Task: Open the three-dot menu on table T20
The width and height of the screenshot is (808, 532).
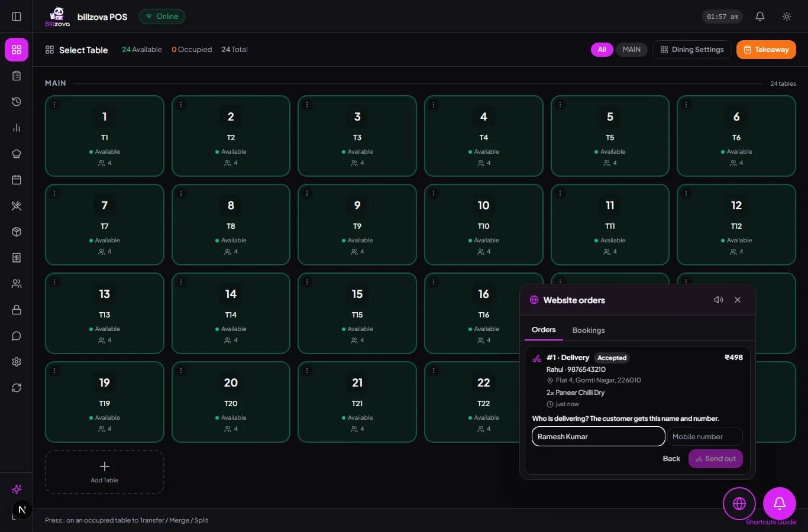Action: pyautogui.click(x=181, y=371)
